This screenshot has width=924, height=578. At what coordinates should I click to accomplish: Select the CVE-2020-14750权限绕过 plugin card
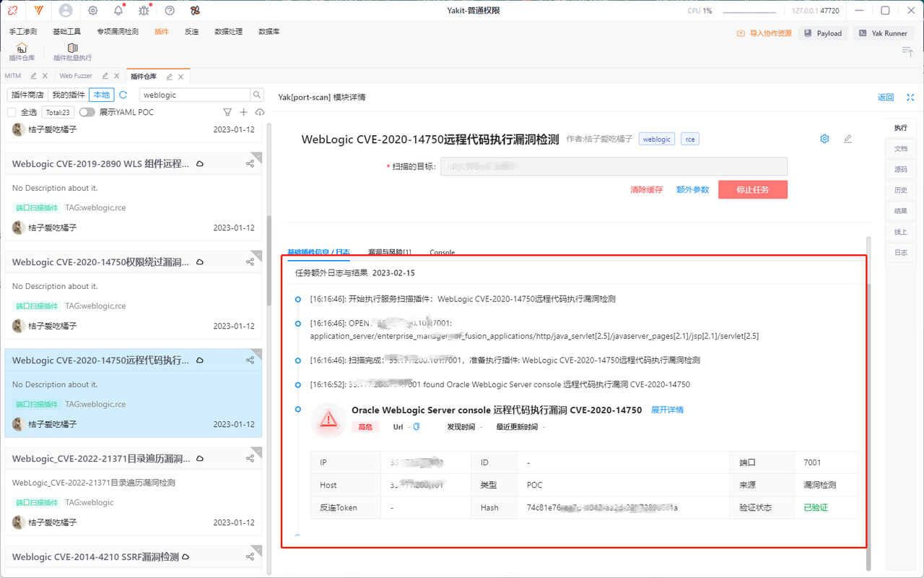point(134,295)
